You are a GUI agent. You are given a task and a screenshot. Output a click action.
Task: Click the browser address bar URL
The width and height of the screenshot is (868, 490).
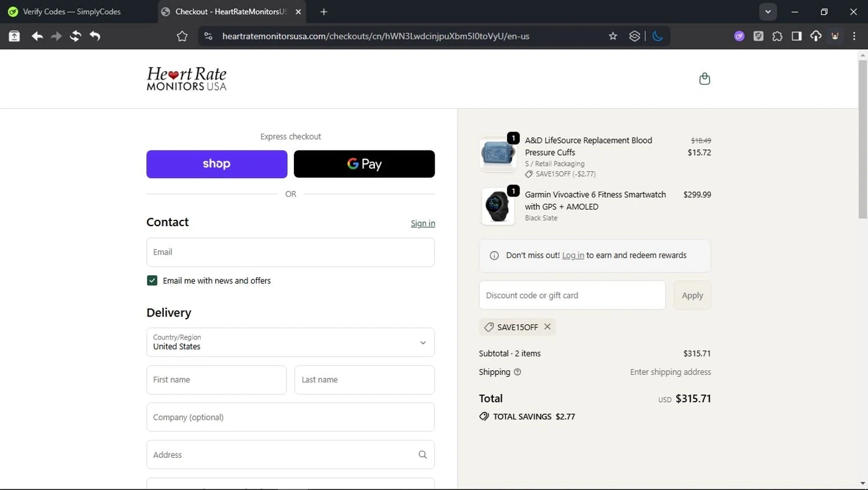376,36
